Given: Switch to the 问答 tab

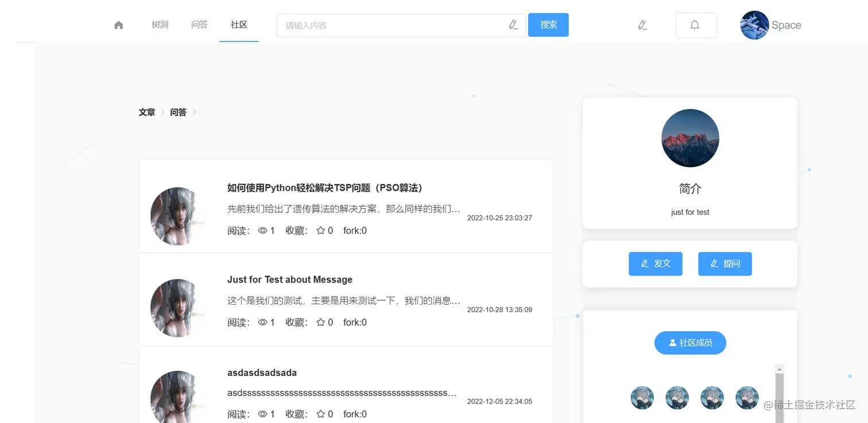Looking at the screenshot, I should pyautogui.click(x=199, y=25).
